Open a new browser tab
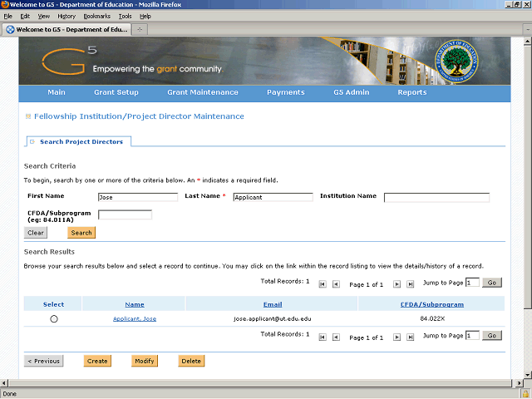532x399 pixels. click(140, 30)
